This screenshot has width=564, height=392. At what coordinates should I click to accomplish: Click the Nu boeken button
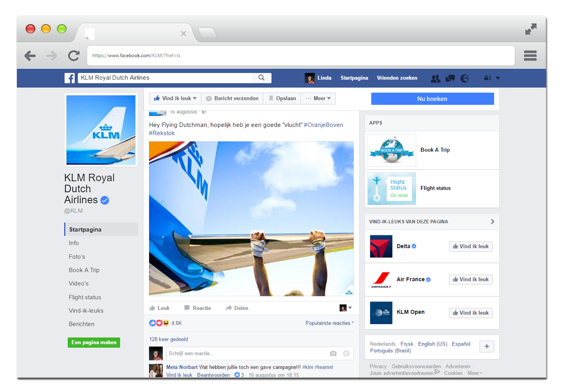click(x=432, y=99)
